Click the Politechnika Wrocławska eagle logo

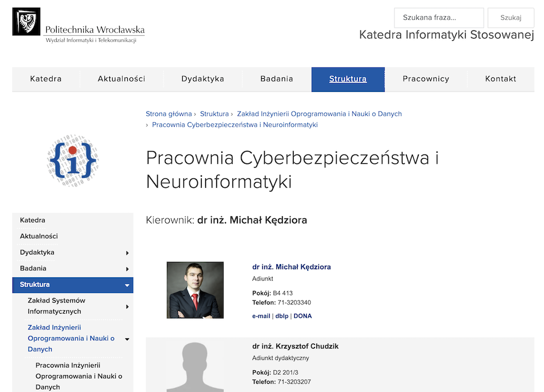pos(26,22)
